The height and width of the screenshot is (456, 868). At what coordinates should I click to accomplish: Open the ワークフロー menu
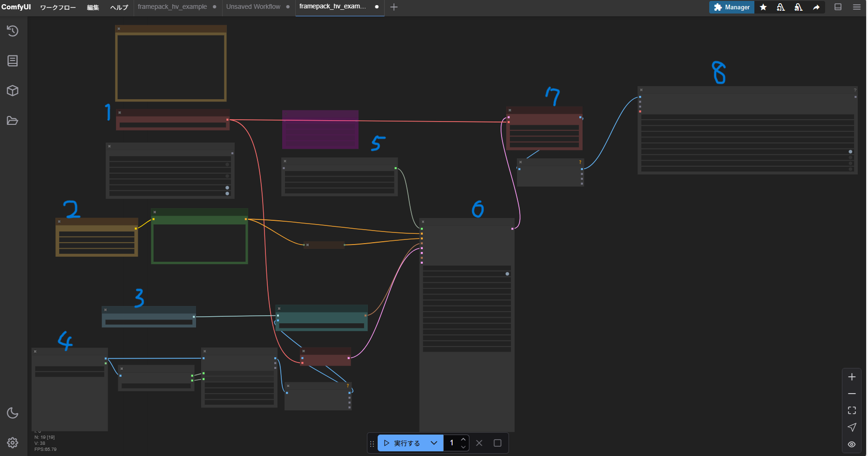click(x=58, y=7)
